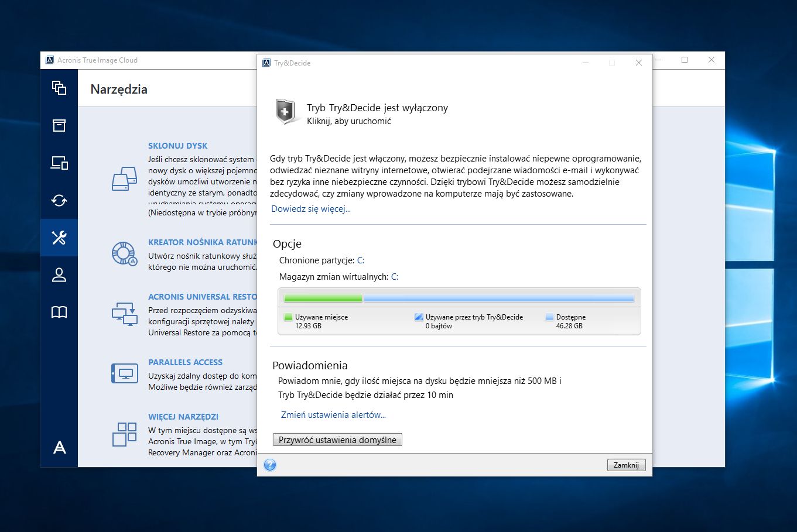Click the 'Kliknij, aby uruchomić' text
Screen dimensions: 797x532
pos(349,121)
